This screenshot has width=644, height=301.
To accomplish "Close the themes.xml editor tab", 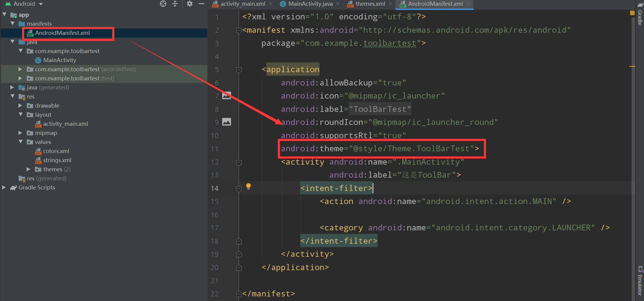I will (x=390, y=4).
